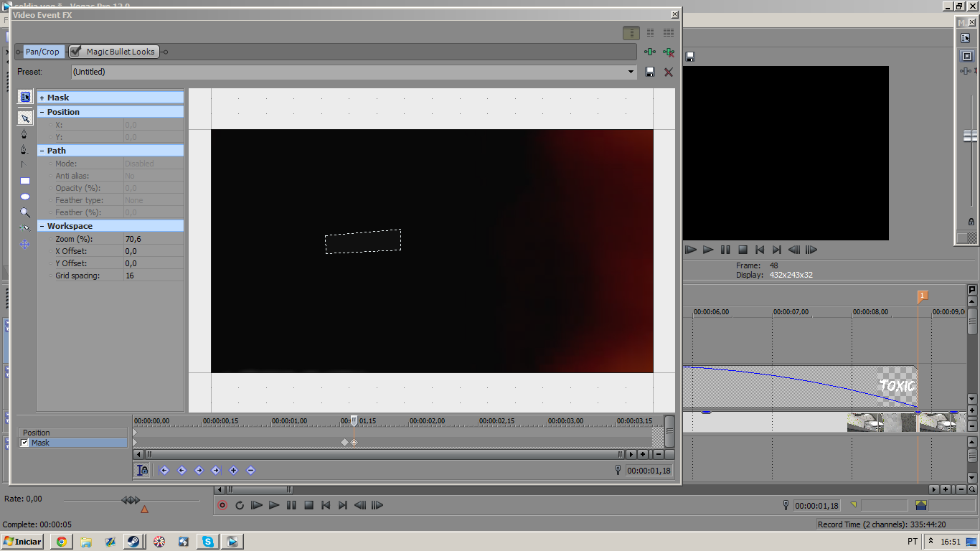Click the Mask keyframe diamond at the cursor
This screenshot has width=980, height=551.
tap(354, 443)
